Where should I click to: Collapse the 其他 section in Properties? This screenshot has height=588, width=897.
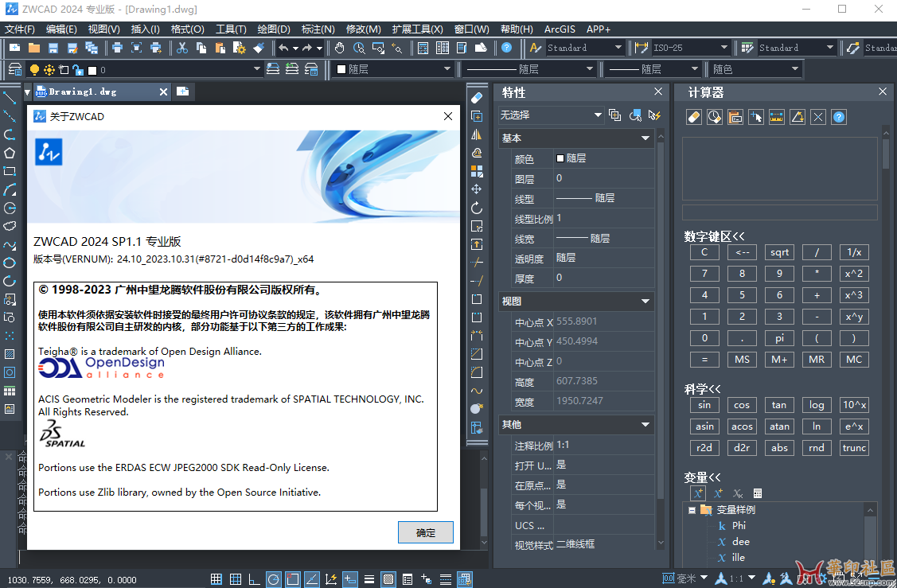coord(645,424)
